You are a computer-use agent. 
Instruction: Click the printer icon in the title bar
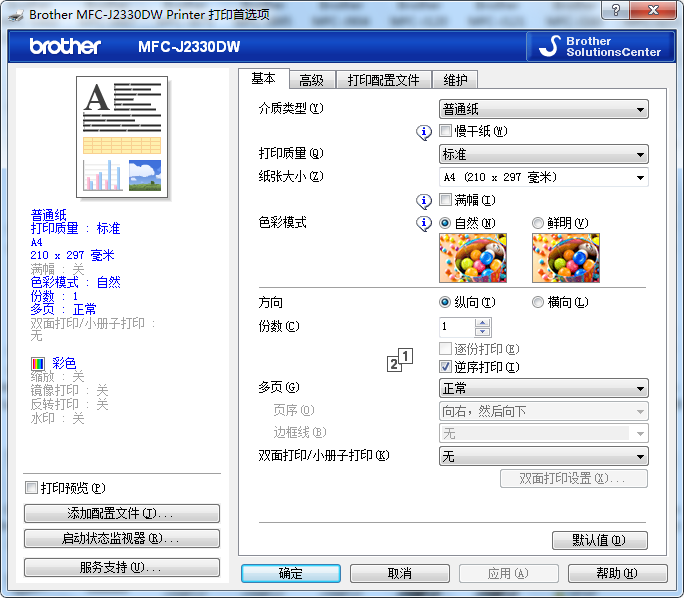pos(16,15)
